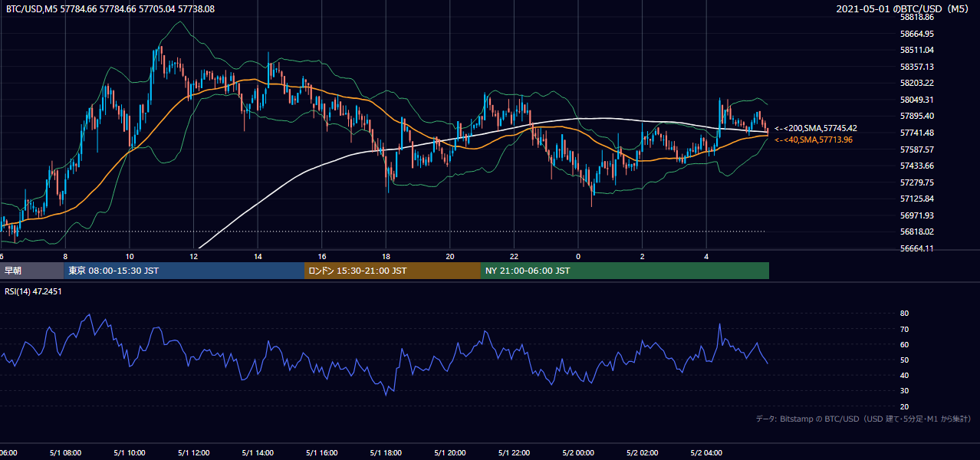The image size is (980, 460).
Task: Click the hour label 18 on chart axis
Action: tap(386, 256)
